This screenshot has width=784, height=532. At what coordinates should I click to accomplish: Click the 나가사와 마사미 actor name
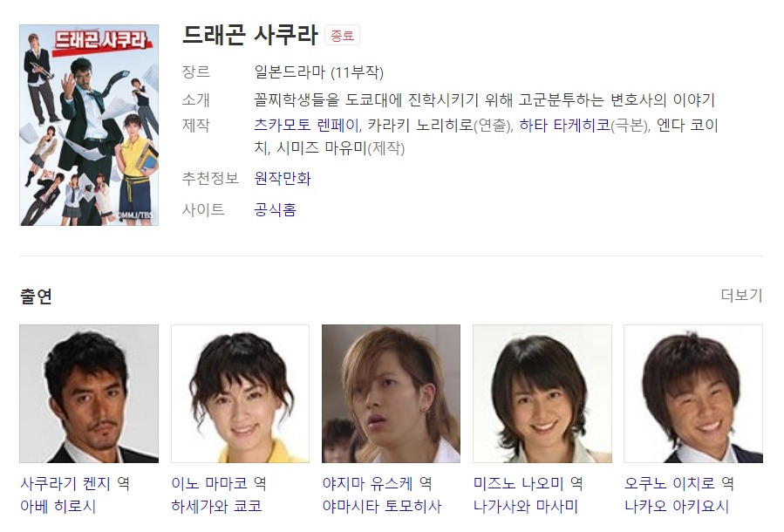526,507
